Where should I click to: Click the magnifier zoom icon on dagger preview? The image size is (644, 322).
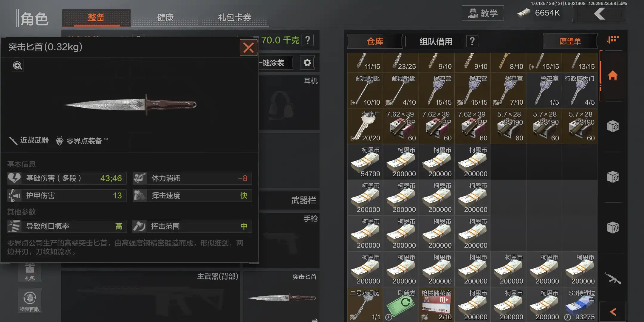tap(18, 66)
